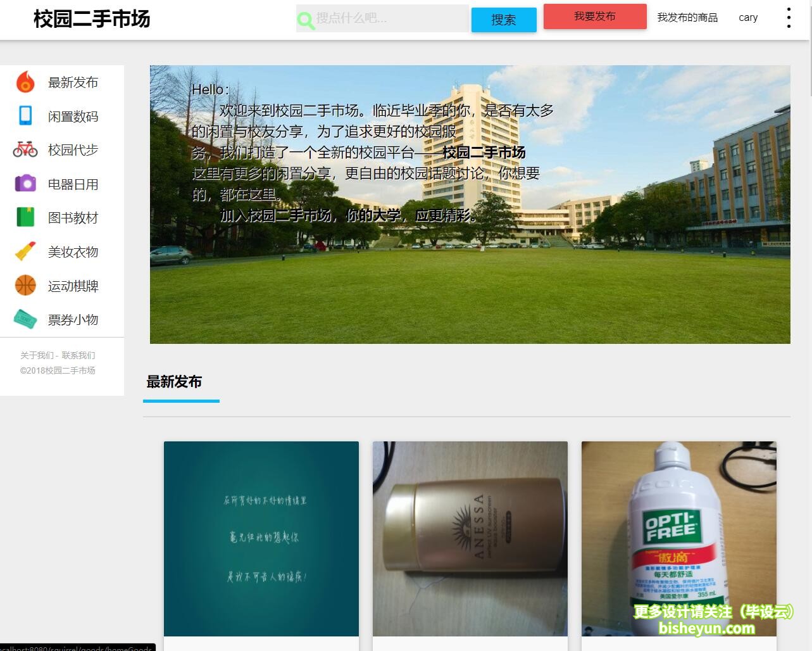812x651 pixels.
Task: Click the phone icon beside 闲置数码
Action: pyautogui.click(x=25, y=116)
